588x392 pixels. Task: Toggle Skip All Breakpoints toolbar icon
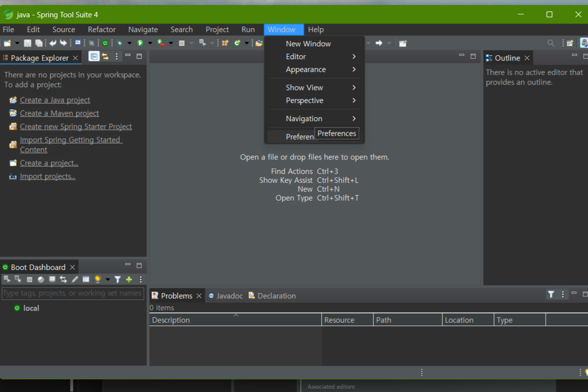pyautogui.click(x=91, y=43)
